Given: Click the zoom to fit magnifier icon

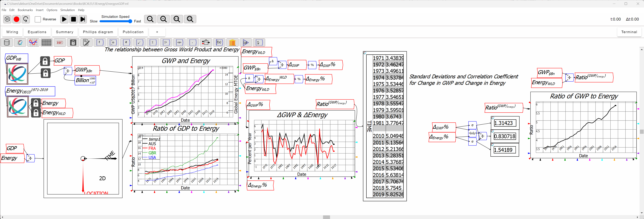Looking at the screenshot, I should (190, 19).
